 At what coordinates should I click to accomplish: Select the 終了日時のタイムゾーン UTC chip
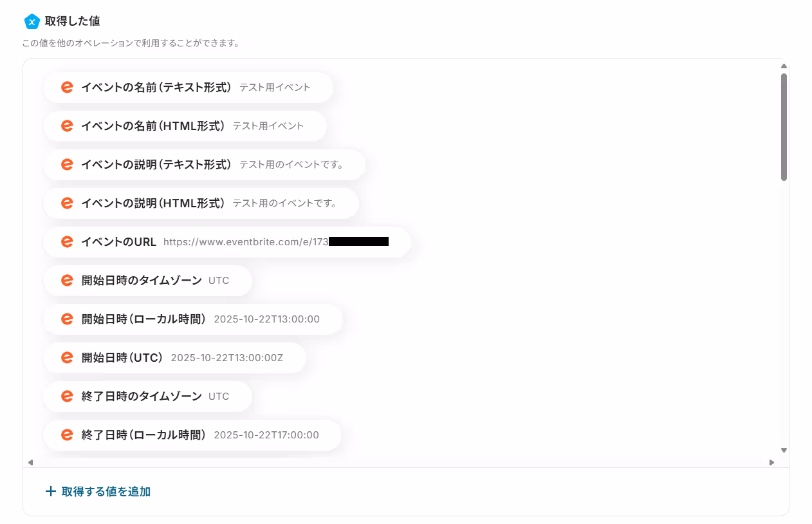click(x=147, y=397)
